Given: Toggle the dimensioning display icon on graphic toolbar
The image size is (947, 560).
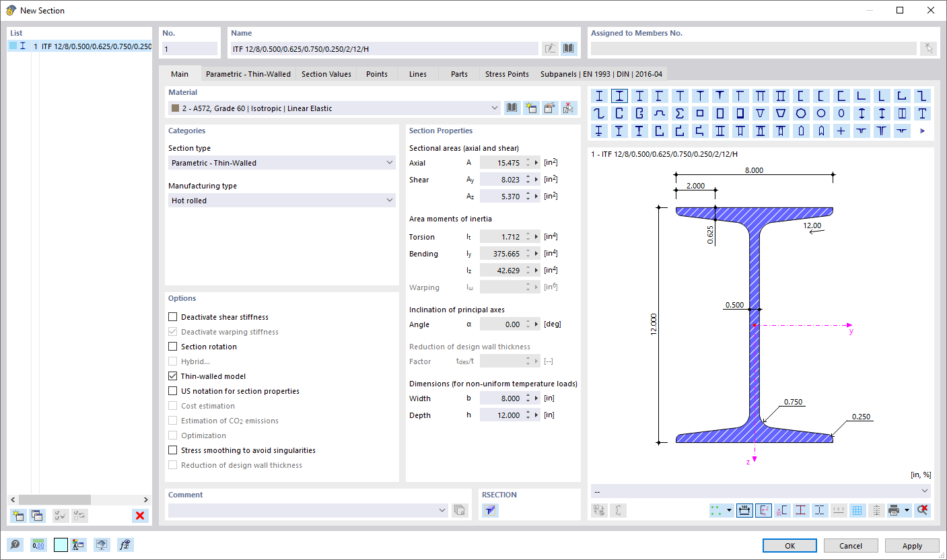Looking at the screenshot, I should 744,510.
